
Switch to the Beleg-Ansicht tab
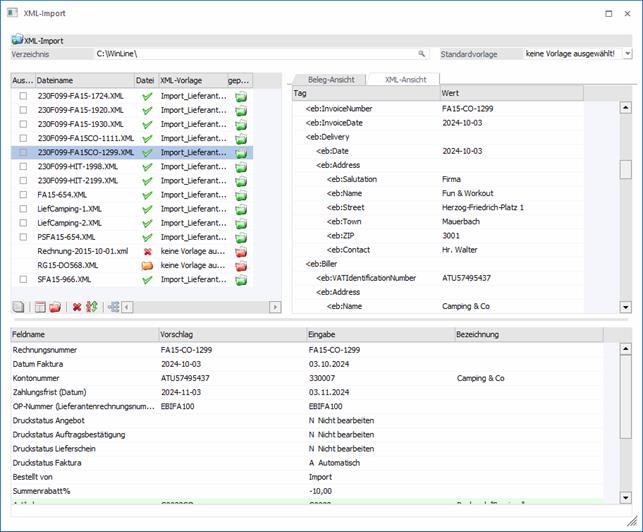(329, 79)
